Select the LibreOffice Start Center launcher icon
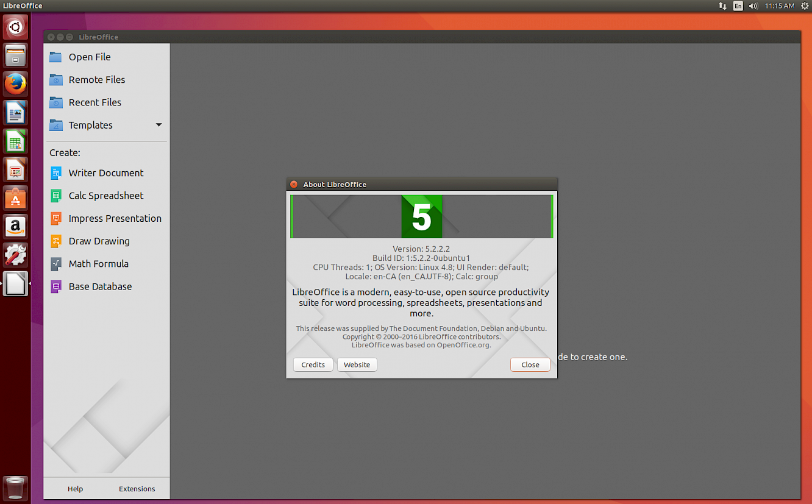The image size is (812, 504). [15, 283]
